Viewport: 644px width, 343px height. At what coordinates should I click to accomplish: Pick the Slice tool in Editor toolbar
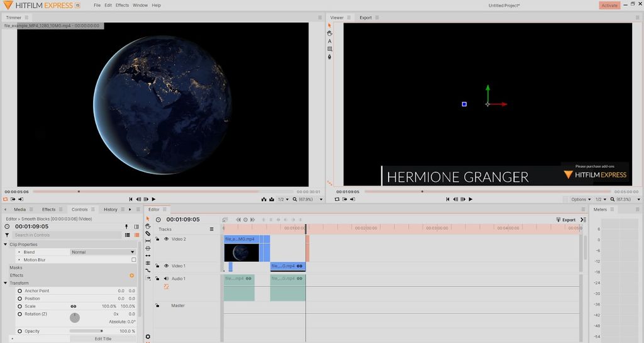coord(148,233)
